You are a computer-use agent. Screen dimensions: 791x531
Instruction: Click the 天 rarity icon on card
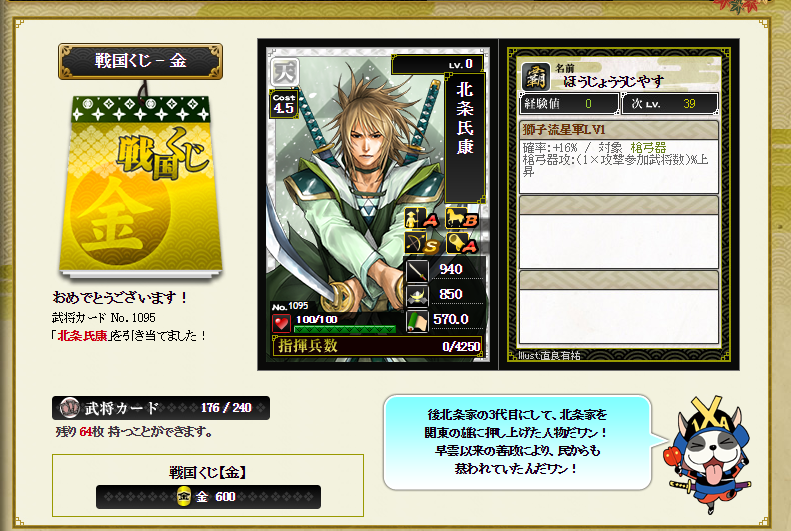click(285, 72)
